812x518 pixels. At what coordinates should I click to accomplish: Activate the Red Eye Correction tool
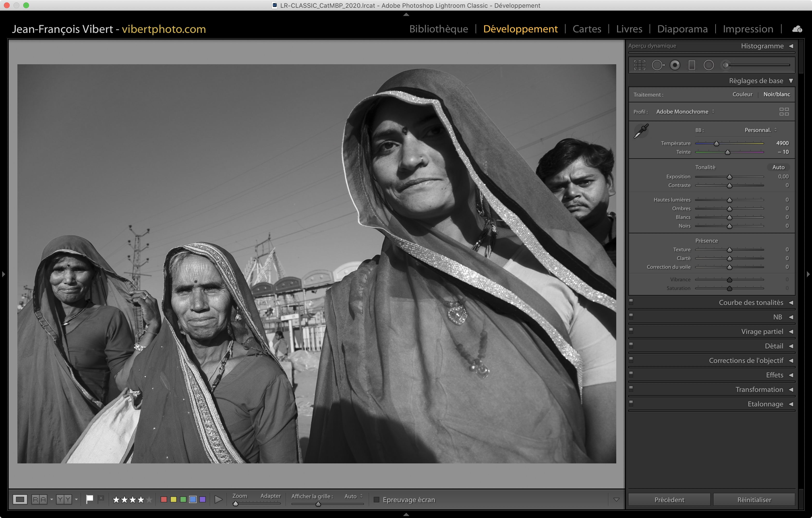675,65
